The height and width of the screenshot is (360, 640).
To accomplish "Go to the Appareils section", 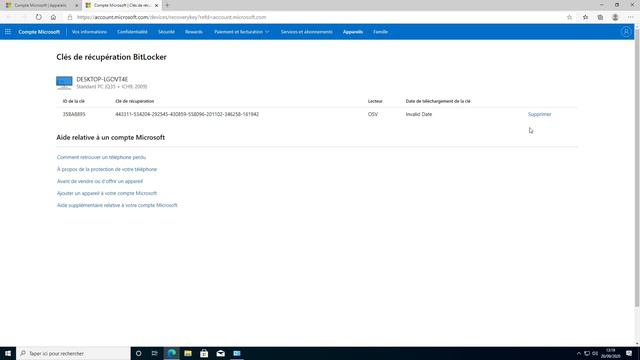I will [353, 32].
